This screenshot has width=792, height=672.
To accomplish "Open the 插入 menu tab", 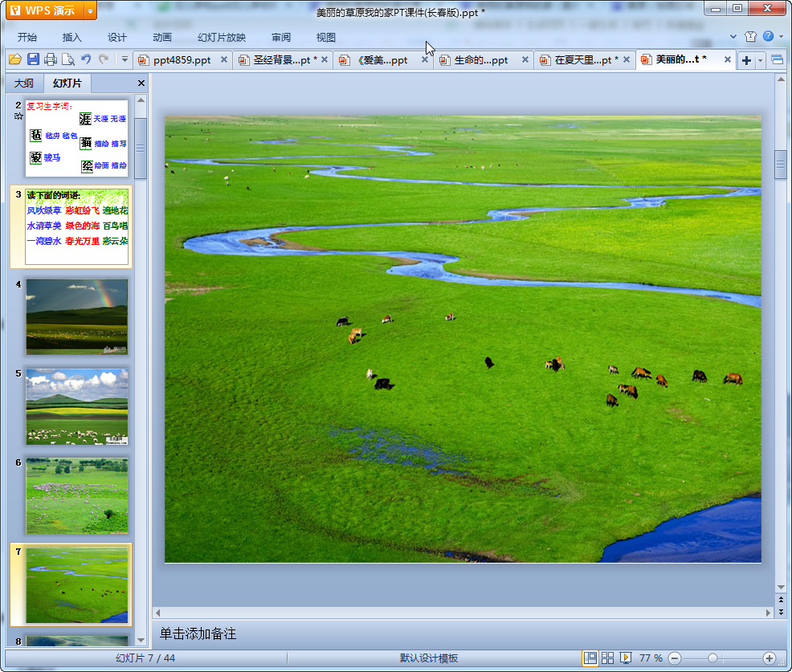I will 71,38.
